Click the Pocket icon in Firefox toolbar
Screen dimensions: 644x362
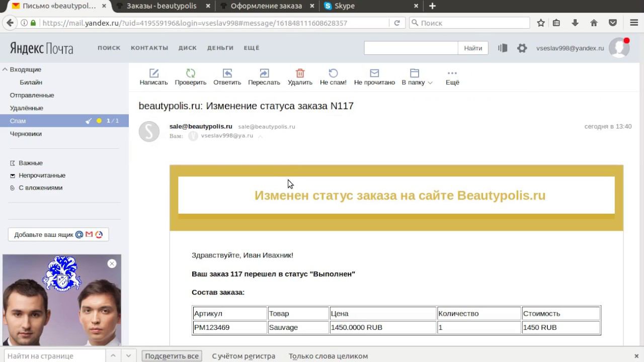pos(613,23)
